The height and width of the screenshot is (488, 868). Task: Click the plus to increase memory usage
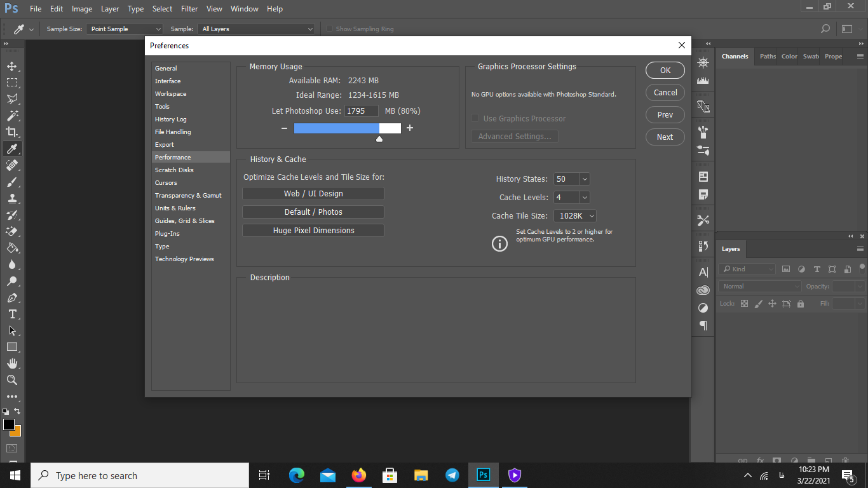410,128
